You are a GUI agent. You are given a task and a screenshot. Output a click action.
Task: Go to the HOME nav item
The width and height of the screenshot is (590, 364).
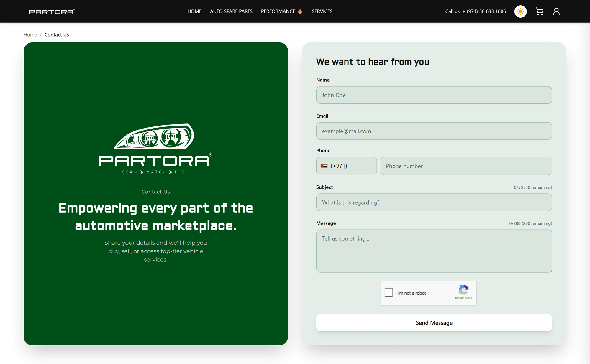194,11
